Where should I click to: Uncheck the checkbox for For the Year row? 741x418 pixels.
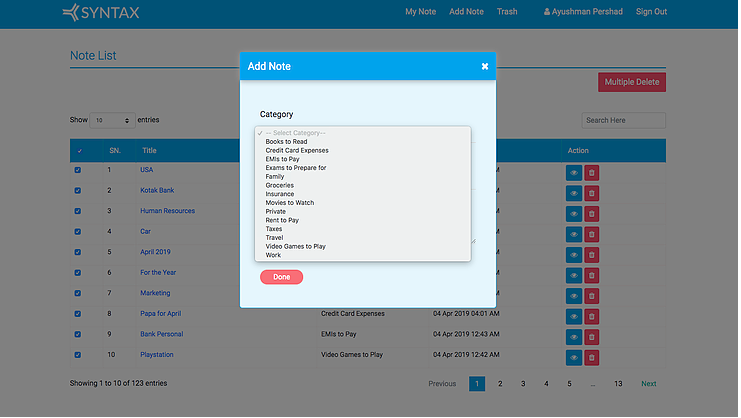pyautogui.click(x=78, y=273)
